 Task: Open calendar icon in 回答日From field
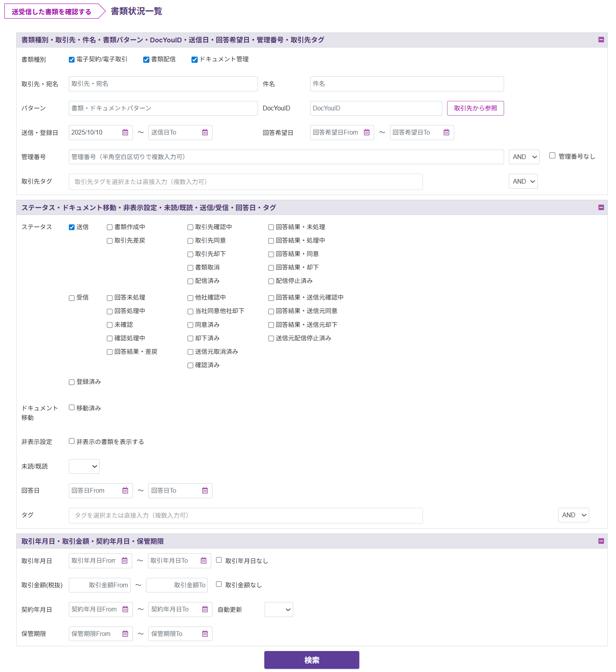(125, 491)
